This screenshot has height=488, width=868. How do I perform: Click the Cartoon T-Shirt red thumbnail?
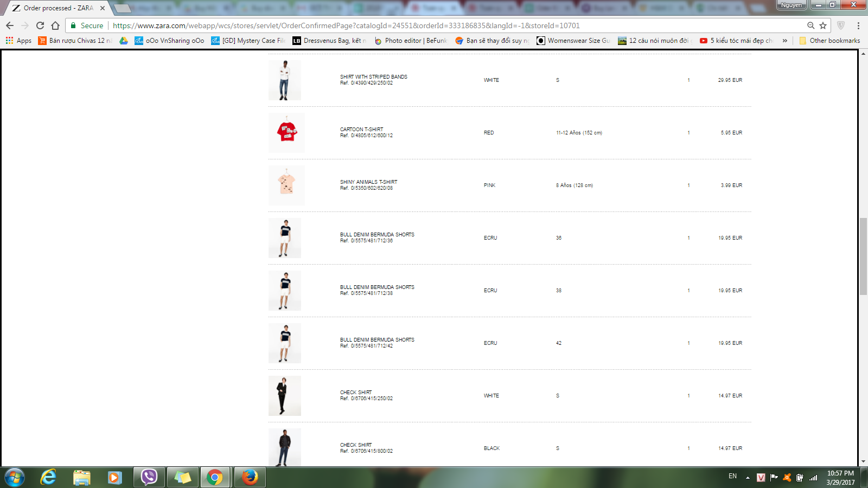(286, 132)
